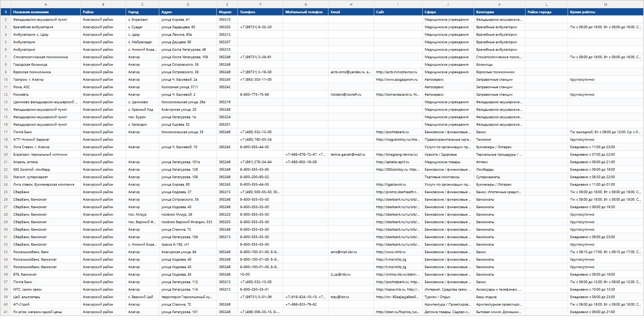The height and width of the screenshot is (322, 644).
Task: Select site 'http://www.rshb.ru'
Action: [x=398, y=252]
